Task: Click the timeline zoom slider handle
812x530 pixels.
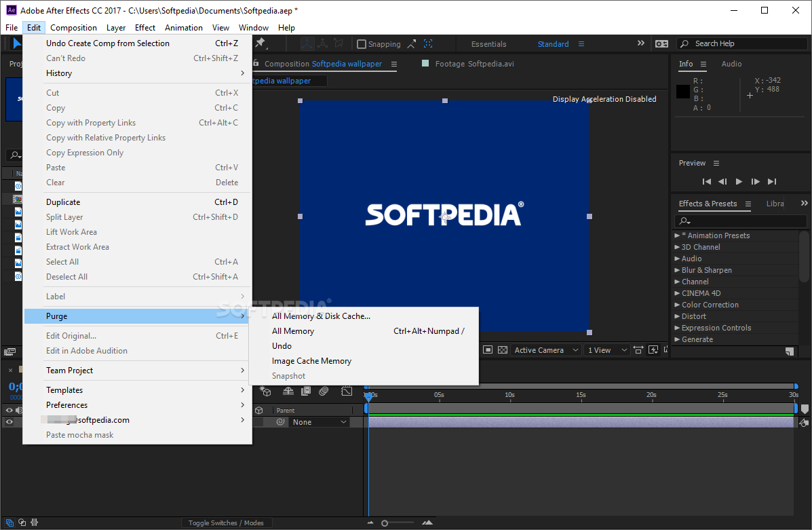Action: pos(385,523)
